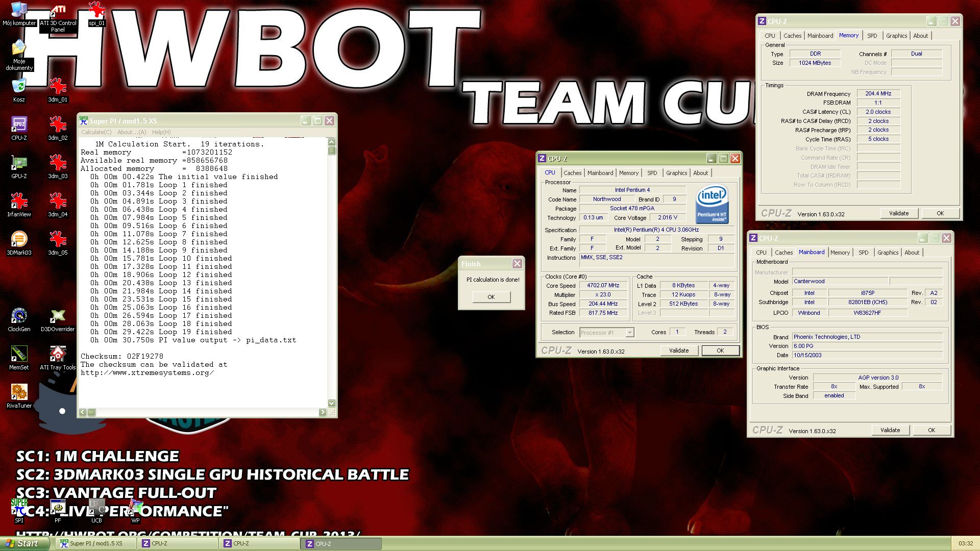Open About tab in center CPU-Z window

coord(701,173)
